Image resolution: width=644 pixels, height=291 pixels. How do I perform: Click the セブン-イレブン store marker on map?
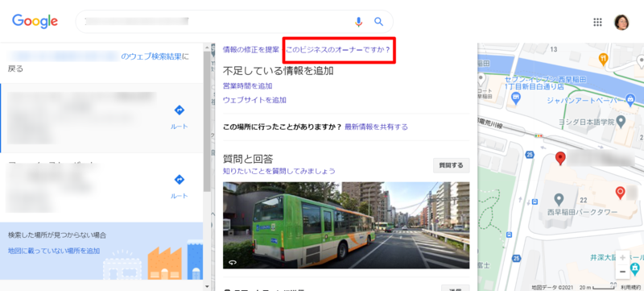(516, 97)
